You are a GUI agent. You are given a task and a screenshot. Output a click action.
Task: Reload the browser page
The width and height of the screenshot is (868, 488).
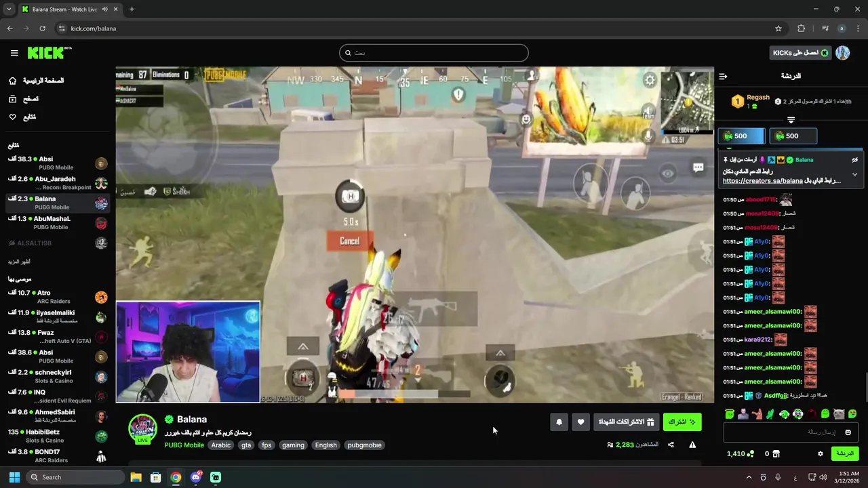point(42,28)
